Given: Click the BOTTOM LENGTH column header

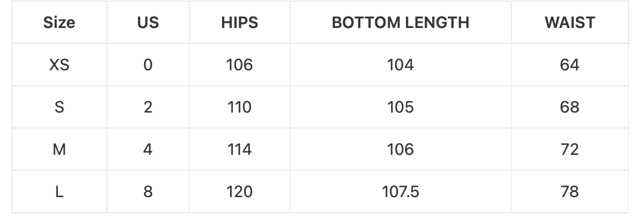Looking at the screenshot, I should point(400,22).
